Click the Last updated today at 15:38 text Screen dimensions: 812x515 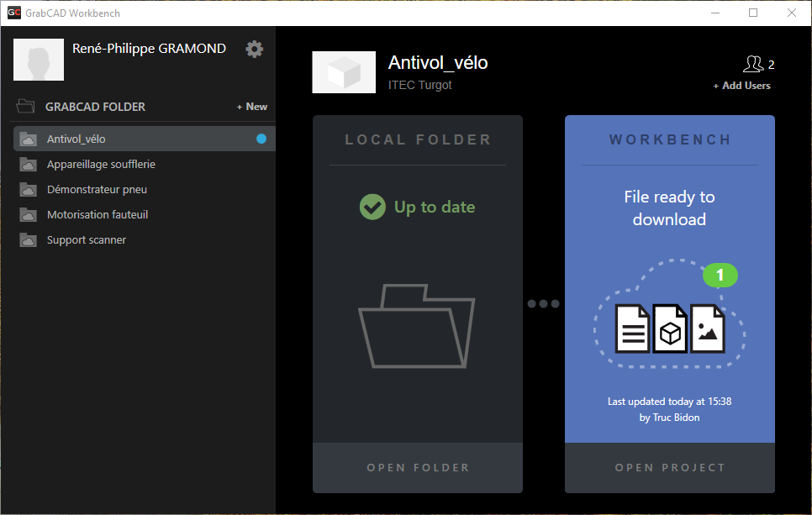(x=670, y=401)
